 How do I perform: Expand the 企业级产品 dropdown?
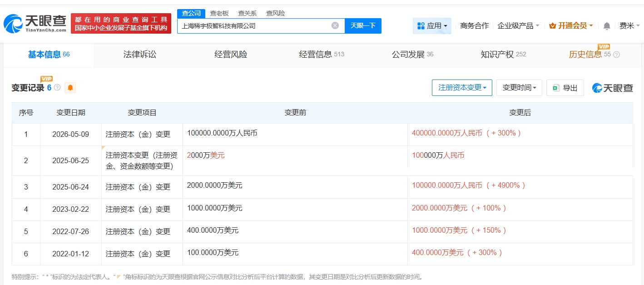click(x=518, y=26)
